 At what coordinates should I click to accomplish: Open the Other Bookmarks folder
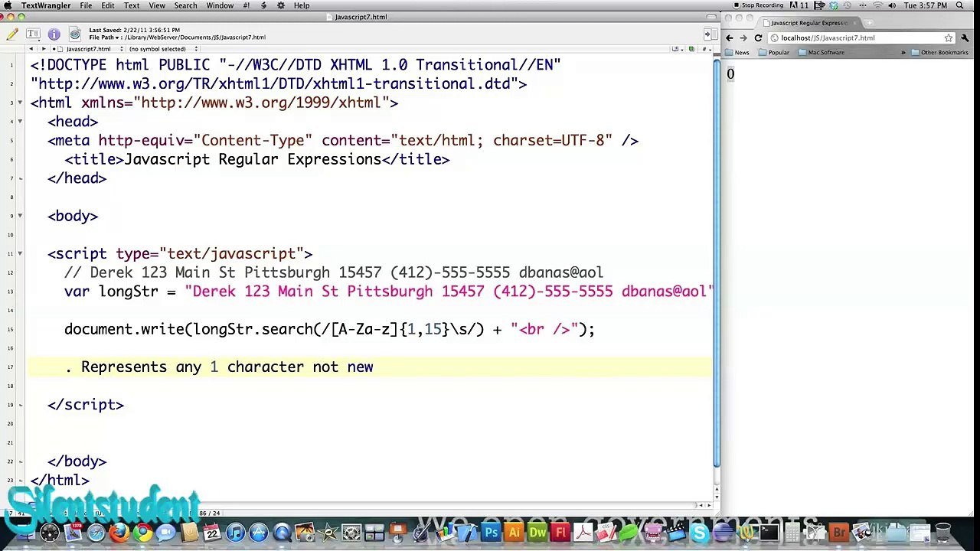coord(939,52)
